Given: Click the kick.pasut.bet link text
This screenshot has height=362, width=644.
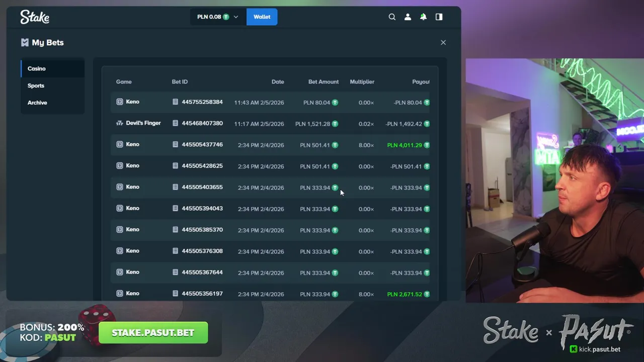Looking at the screenshot, I should coord(600,349).
